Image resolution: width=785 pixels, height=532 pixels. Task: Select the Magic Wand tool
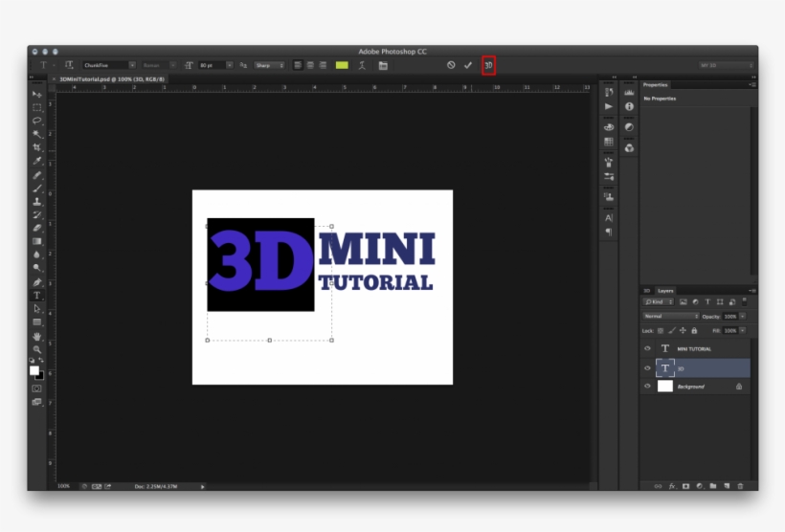click(36, 134)
